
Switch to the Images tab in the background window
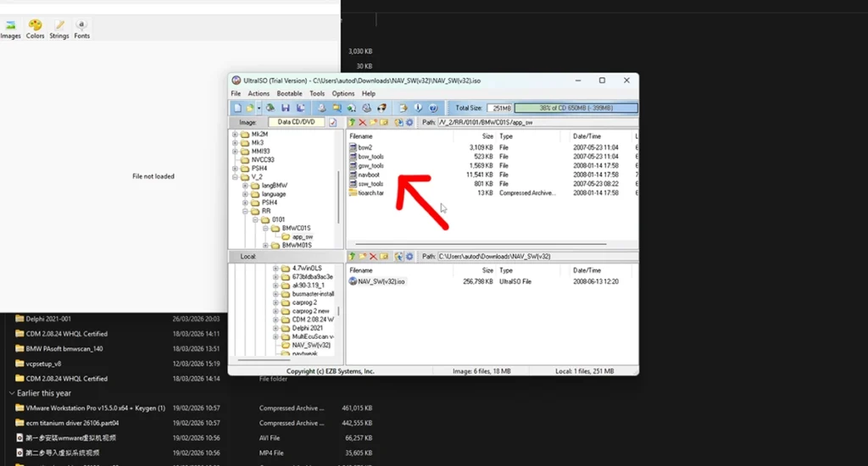(x=10, y=30)
